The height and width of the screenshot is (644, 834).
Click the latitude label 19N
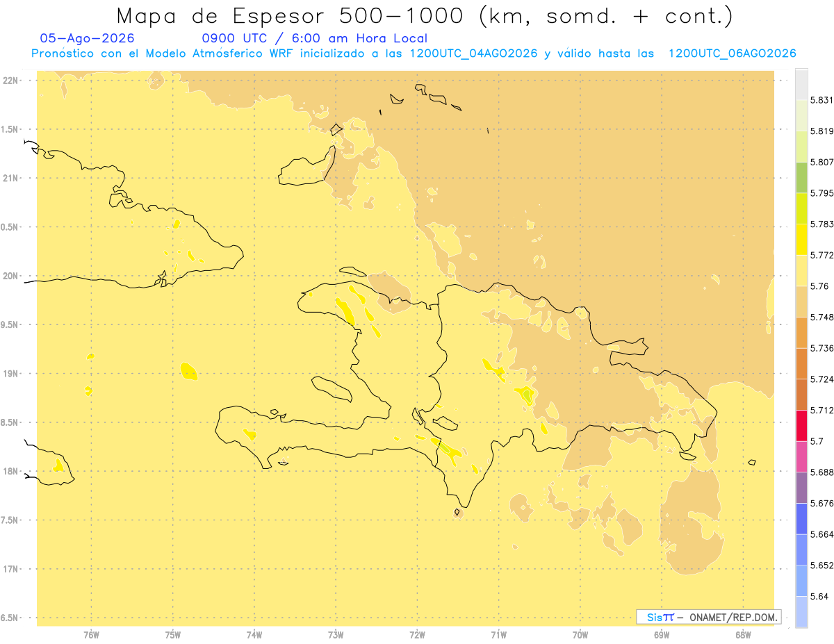(x=10, y=373)
